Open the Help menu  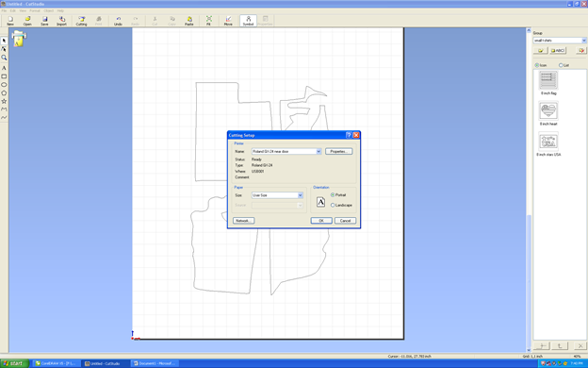tap(60, 11)
